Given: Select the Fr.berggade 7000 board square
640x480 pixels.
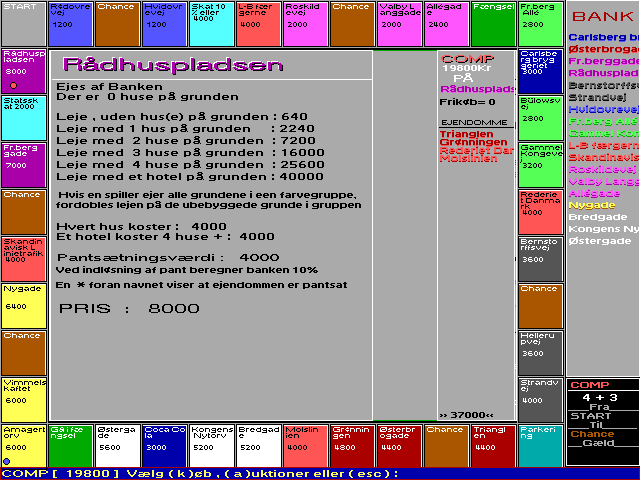Looking at the screenshot, I should click(x=24, y=165).
